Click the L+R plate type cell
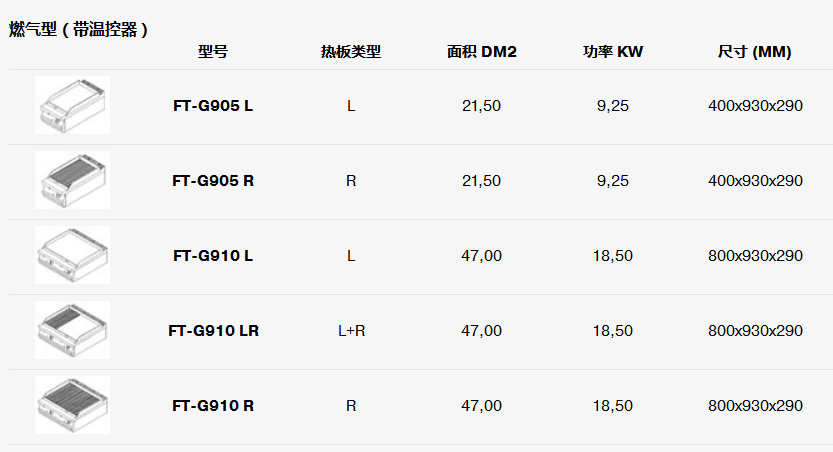833x452 pixels. (x=351, y=330)
